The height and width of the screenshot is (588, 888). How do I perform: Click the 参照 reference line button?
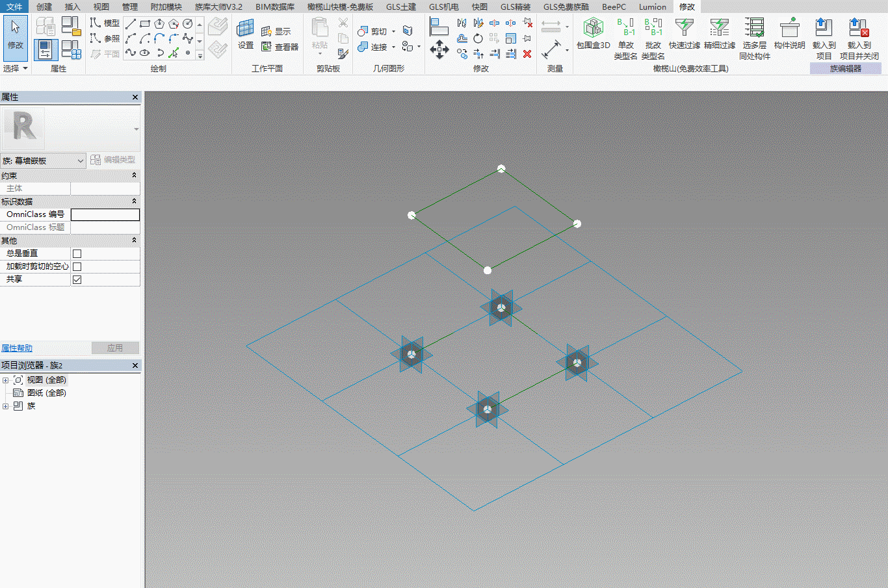(x=105, y=38)
